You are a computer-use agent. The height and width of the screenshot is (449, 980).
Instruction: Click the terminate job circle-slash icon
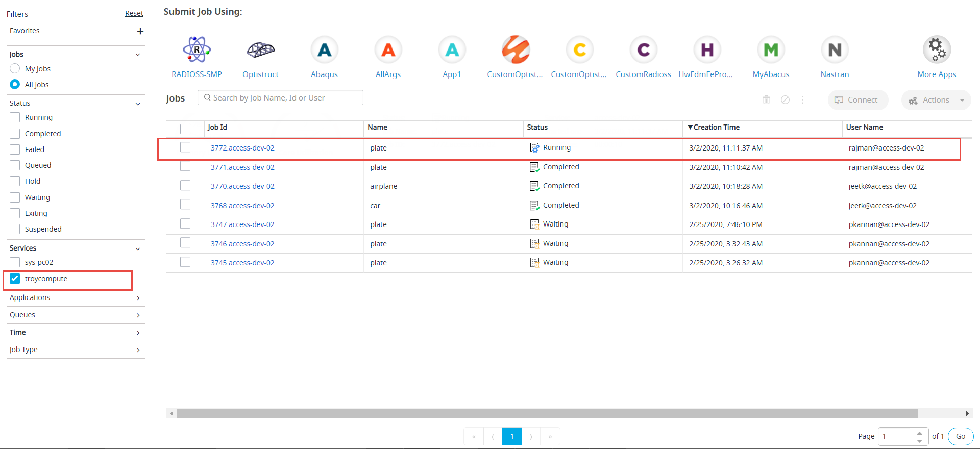pyautogui.click(x=786, y=100)
